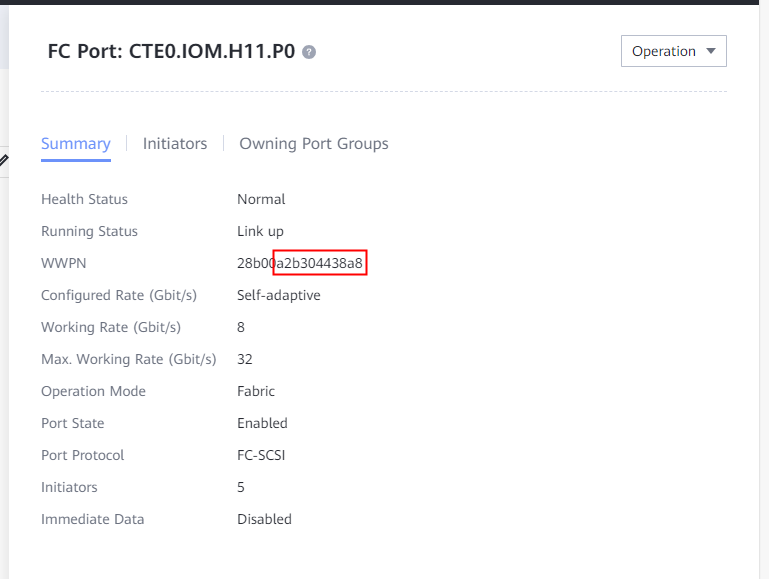Click the Port Protocol value FC-SCSI
The height and width of the screenshot is (579, 769).
coord(264,455)
